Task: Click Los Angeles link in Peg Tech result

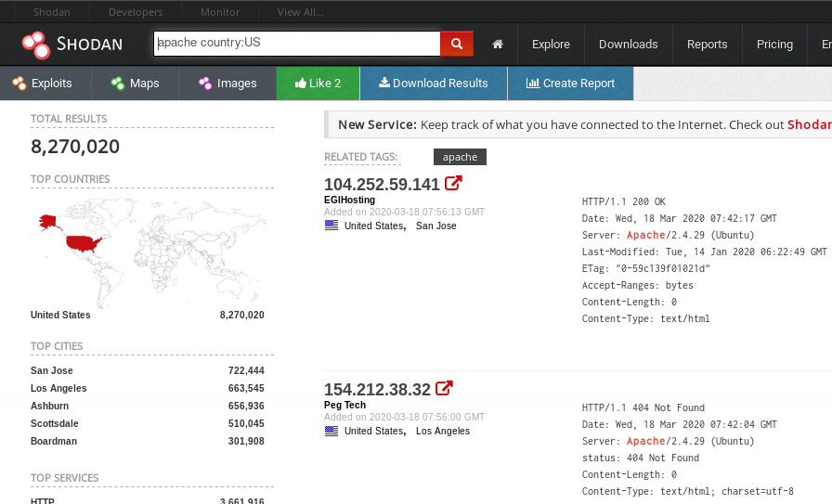Action: [x=443, y=432]
